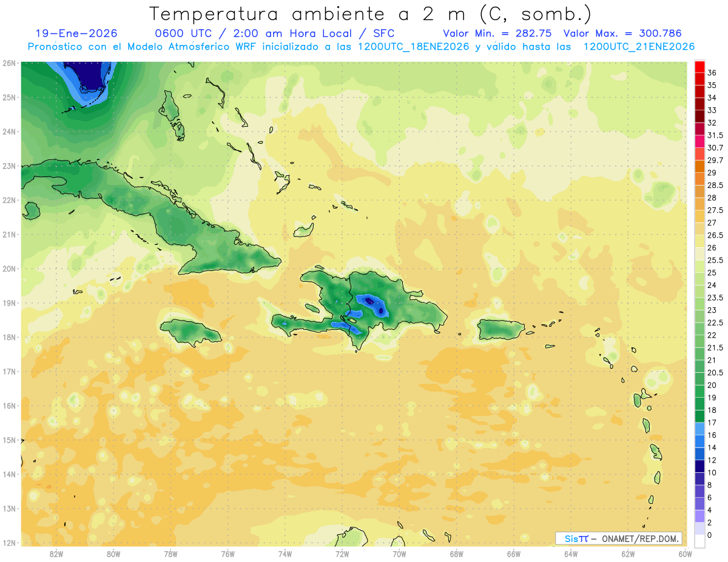This screenshot has height=562, width=728.
Task: Click the '12N' latitude axis label
Action: click(x=9, y=543)
